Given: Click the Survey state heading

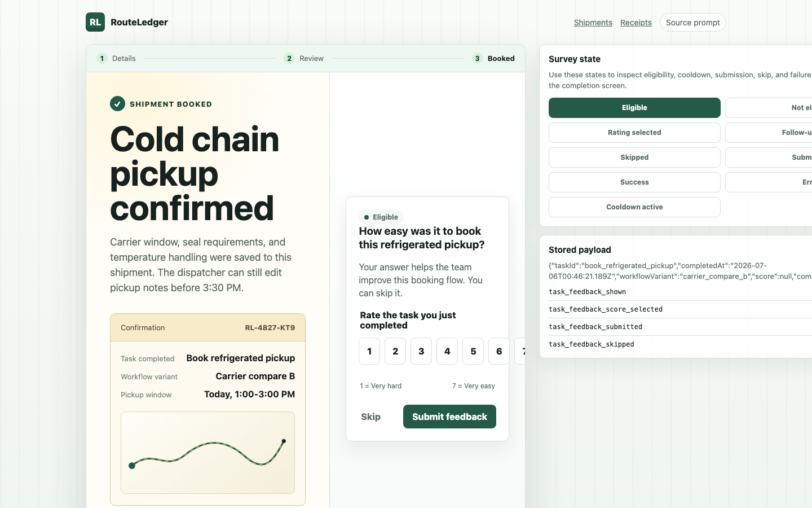Looking at the screenshot, I should (x=575, y=59).
